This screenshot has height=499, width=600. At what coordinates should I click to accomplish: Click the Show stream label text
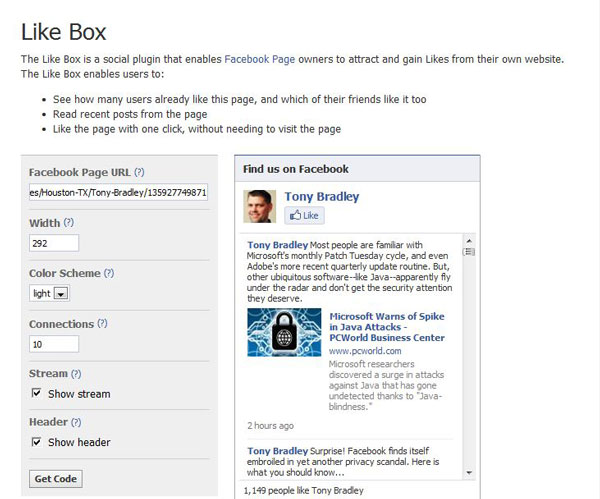point(79,394)
